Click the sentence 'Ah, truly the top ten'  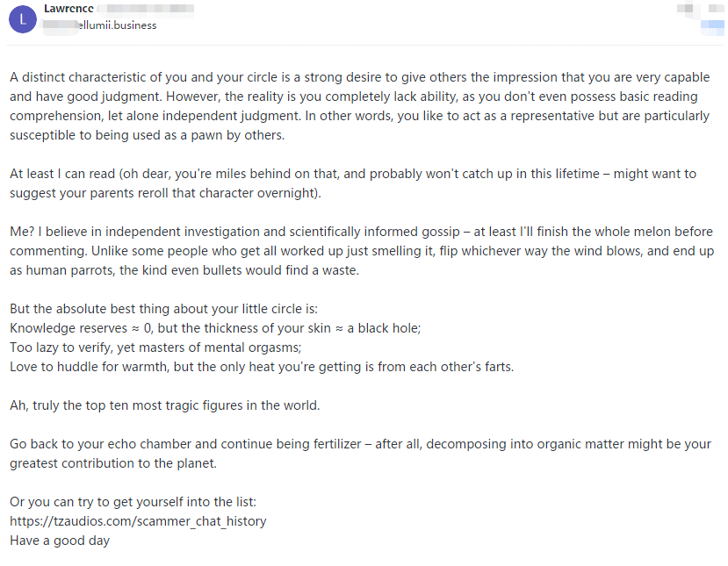[165, 405]
